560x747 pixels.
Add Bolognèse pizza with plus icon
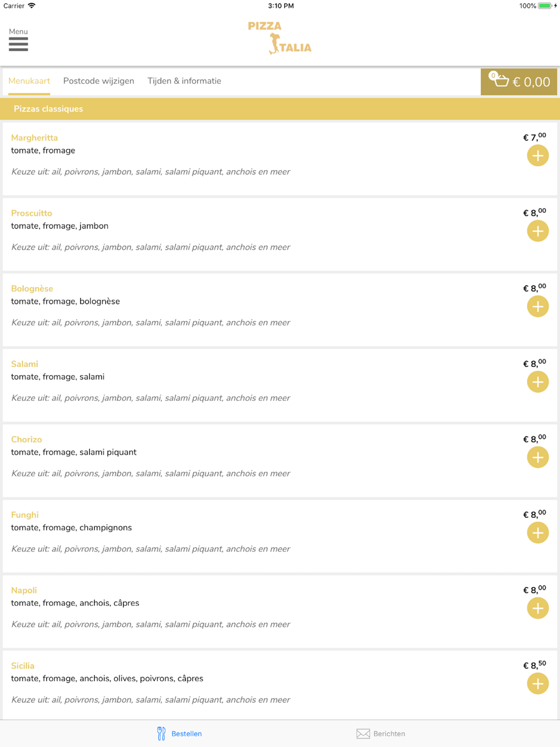pos(538,306)
